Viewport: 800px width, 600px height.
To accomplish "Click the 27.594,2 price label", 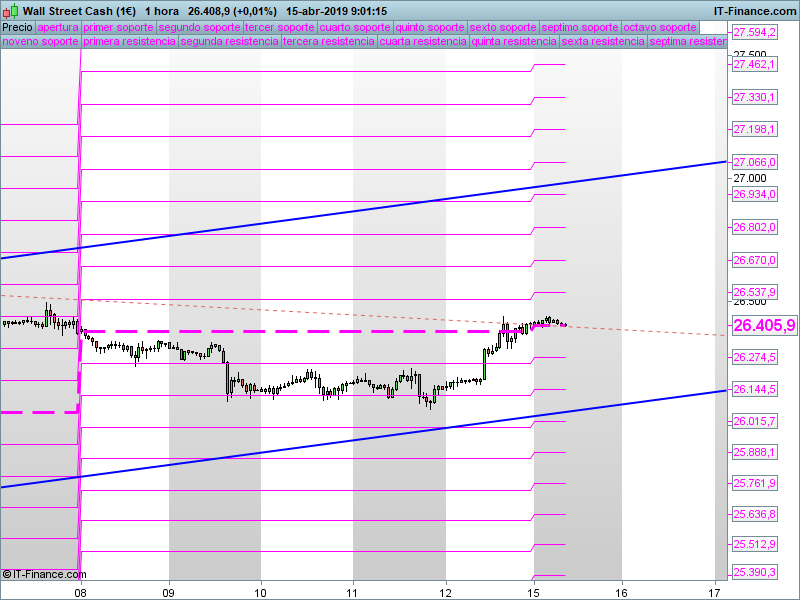I will (755, 32).
